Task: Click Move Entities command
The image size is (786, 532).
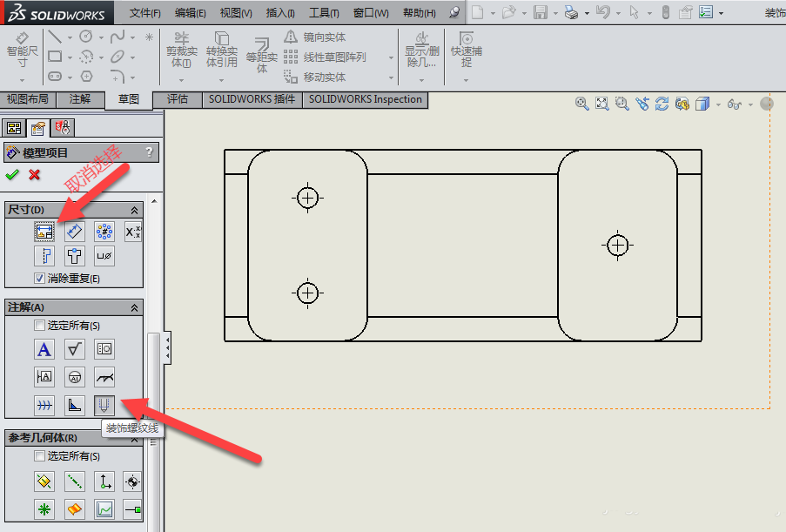Action: 315,77
